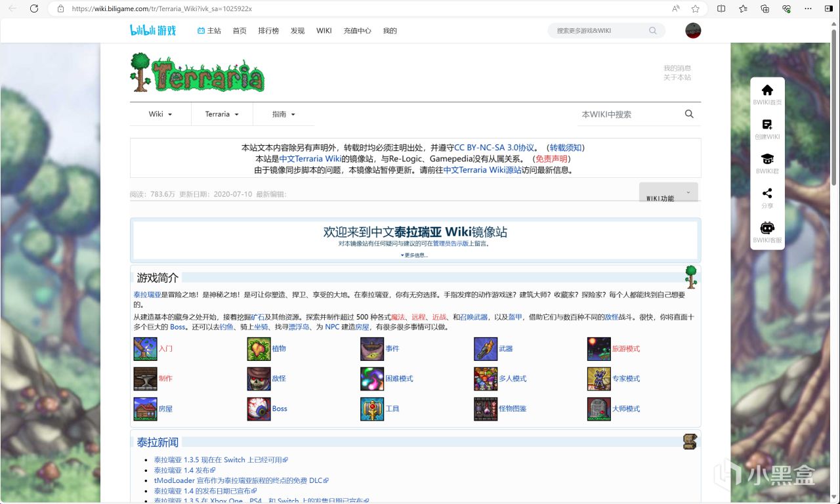Open BWIKI客服 customer service icon
Screen dimensions: 840x504
(767, 228)
